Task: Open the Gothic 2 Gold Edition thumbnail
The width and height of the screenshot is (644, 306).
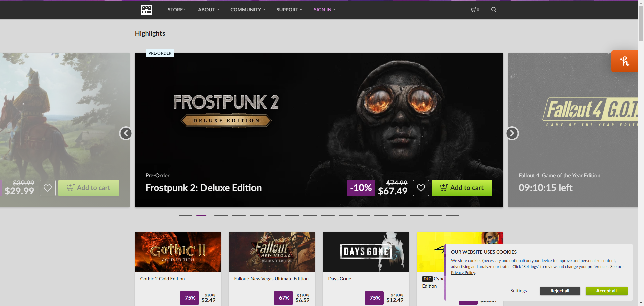Action: [178, 252]
